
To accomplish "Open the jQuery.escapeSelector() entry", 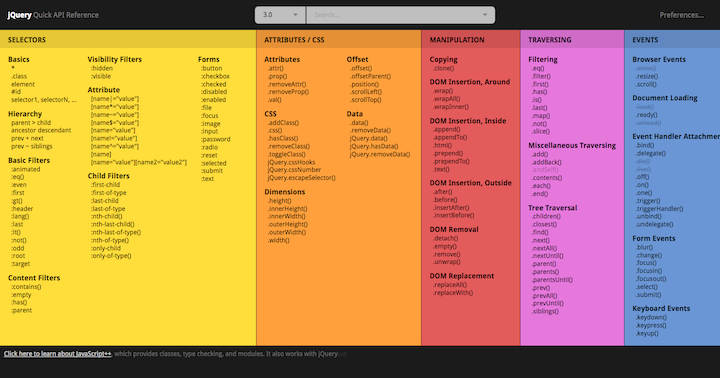I will pos(301,177).
